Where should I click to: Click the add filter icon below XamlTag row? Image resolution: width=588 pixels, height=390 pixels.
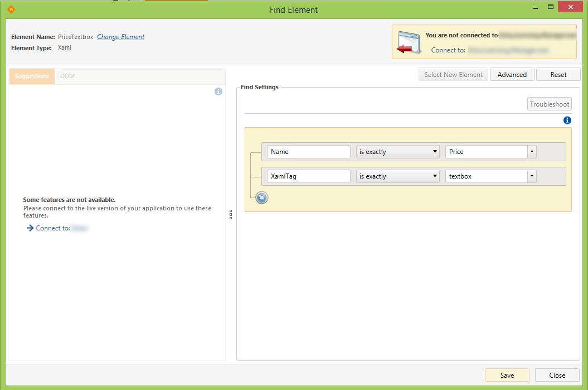click(x=261, y=198)
